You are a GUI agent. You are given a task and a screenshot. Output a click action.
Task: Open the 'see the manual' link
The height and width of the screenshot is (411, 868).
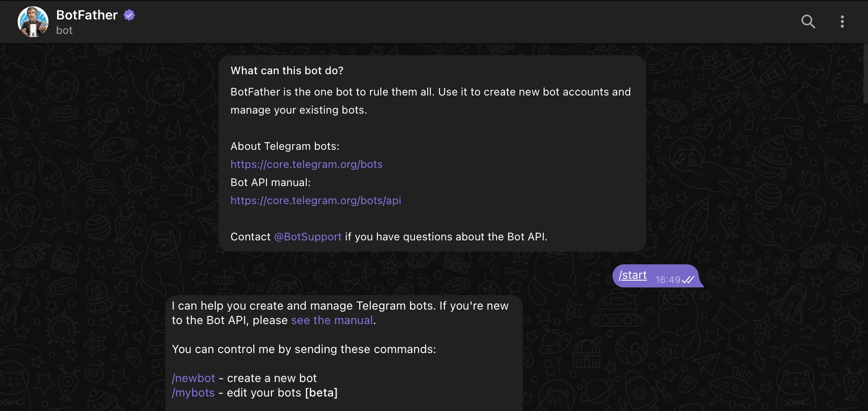tap(331, 320)
